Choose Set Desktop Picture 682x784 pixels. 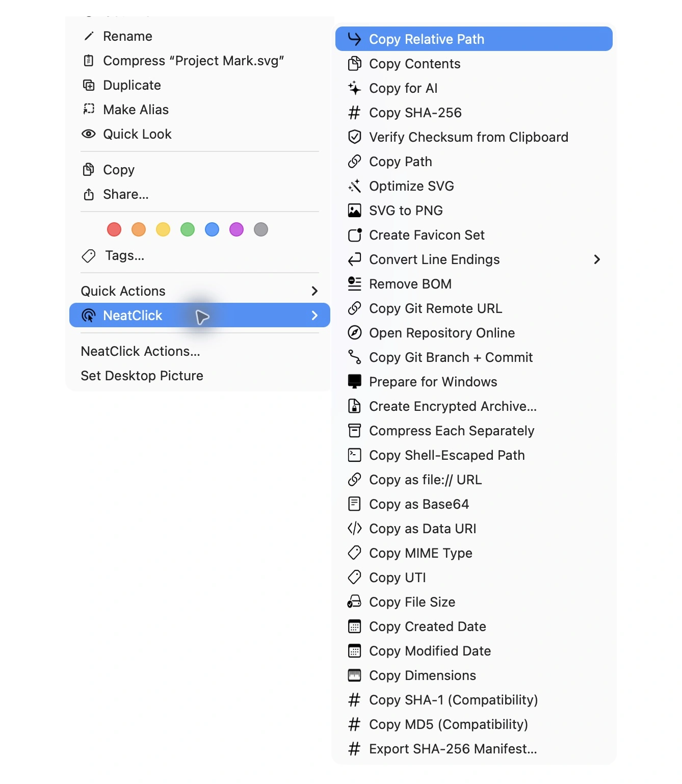pos(200,375)
